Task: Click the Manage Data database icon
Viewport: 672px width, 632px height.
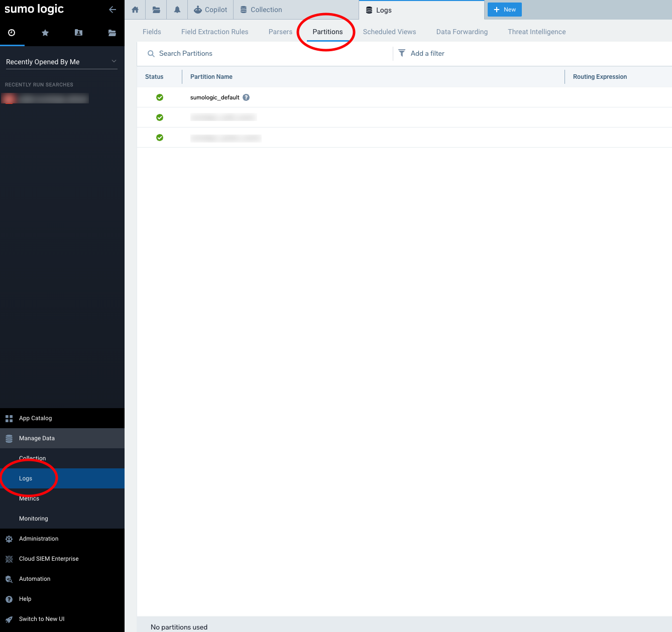Action: pyautogui.click(x=9, y=438)
